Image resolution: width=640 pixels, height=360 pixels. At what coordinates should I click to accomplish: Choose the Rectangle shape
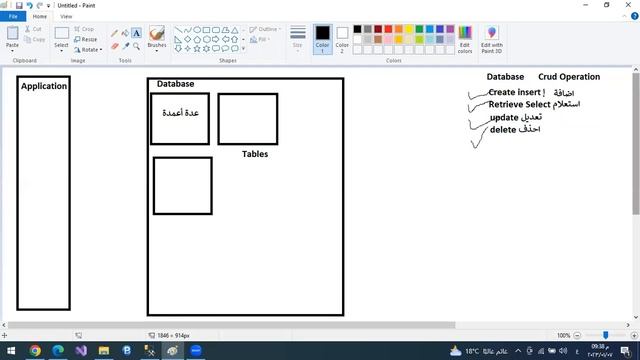[x=207, y=30]
